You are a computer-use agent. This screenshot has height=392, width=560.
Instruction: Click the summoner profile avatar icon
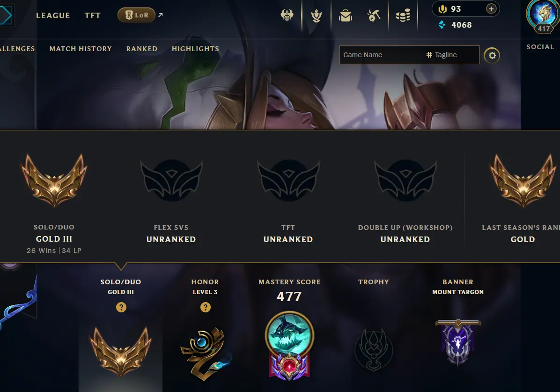pos(543,15)
